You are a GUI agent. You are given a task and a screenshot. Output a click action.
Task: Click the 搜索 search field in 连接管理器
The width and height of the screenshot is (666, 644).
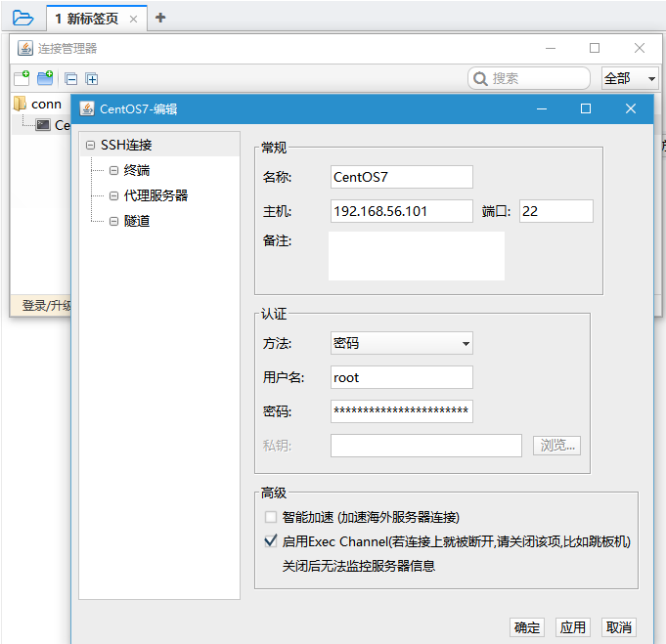point(529,78)
